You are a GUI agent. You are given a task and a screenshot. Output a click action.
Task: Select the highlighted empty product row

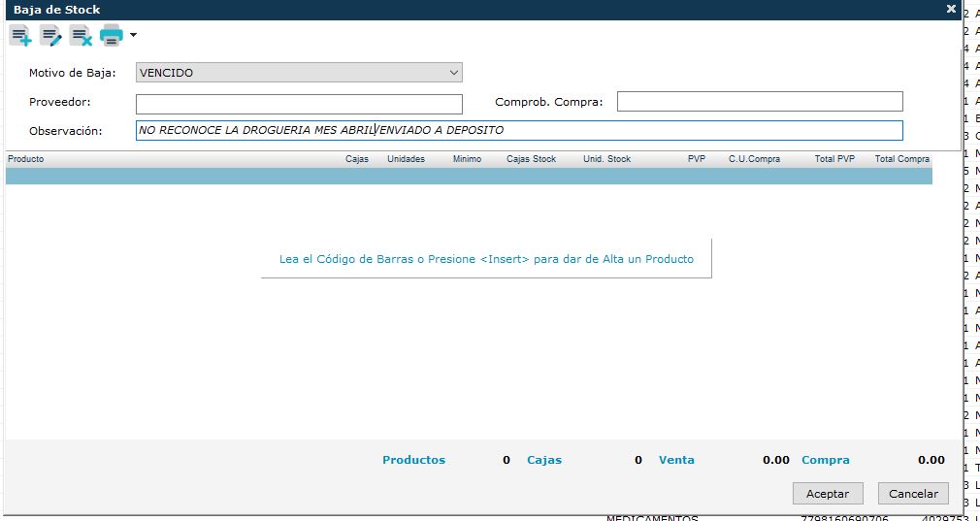(469, 177)
